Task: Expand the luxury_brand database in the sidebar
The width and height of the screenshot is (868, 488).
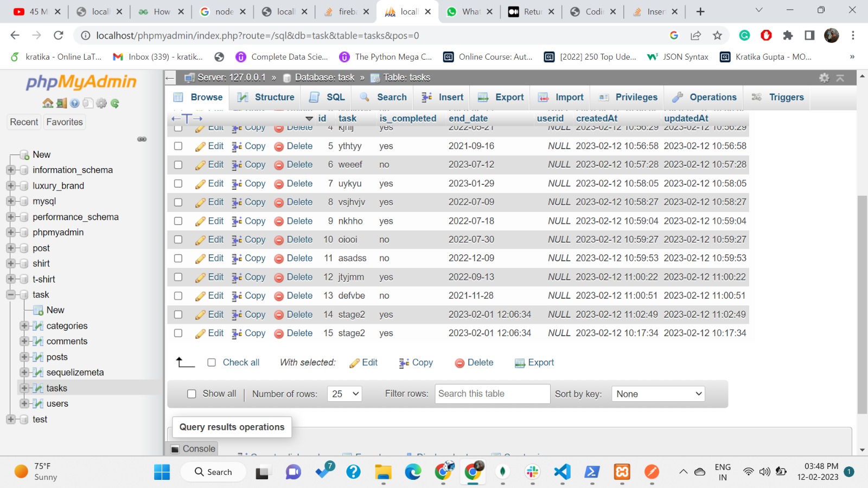Action: (11, 185)
